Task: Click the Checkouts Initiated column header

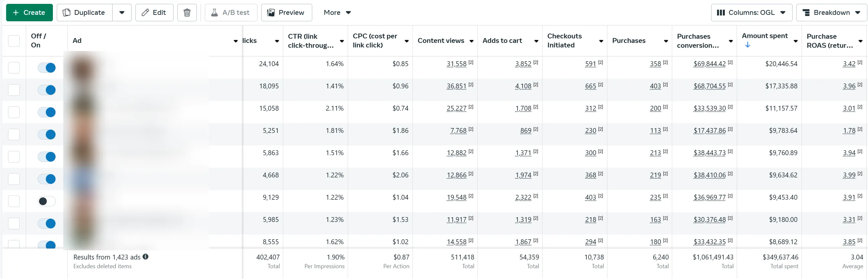Action: tap(564, 40)
